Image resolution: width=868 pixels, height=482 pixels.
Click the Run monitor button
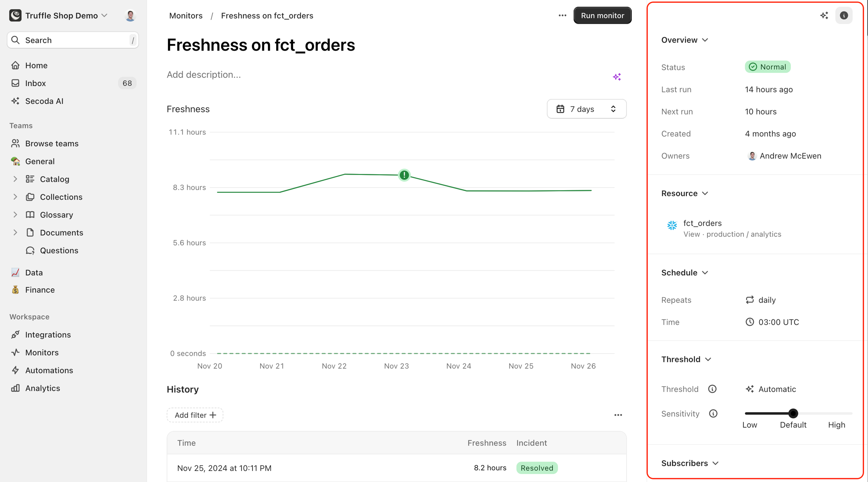(602, 15)
